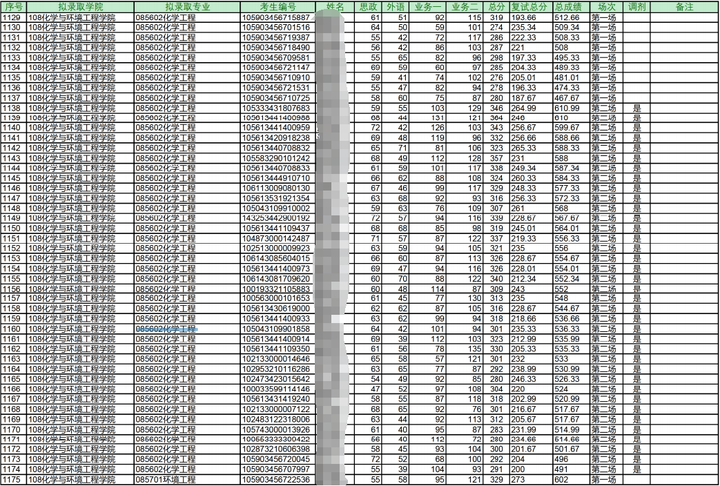Click total score cell 544.67
720x486 pixels.
click(571, 309)
